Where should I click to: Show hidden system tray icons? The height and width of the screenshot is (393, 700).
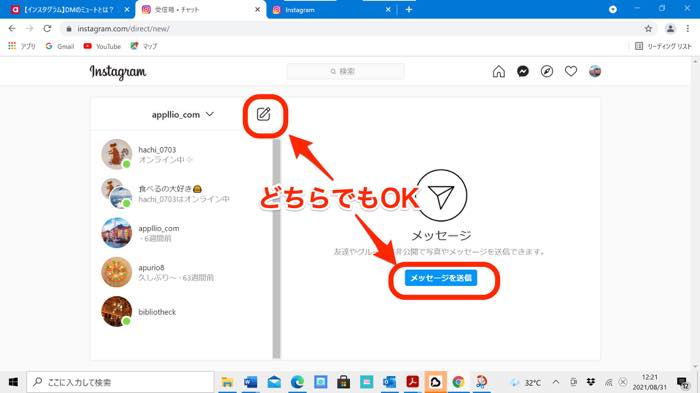(556, 382)
